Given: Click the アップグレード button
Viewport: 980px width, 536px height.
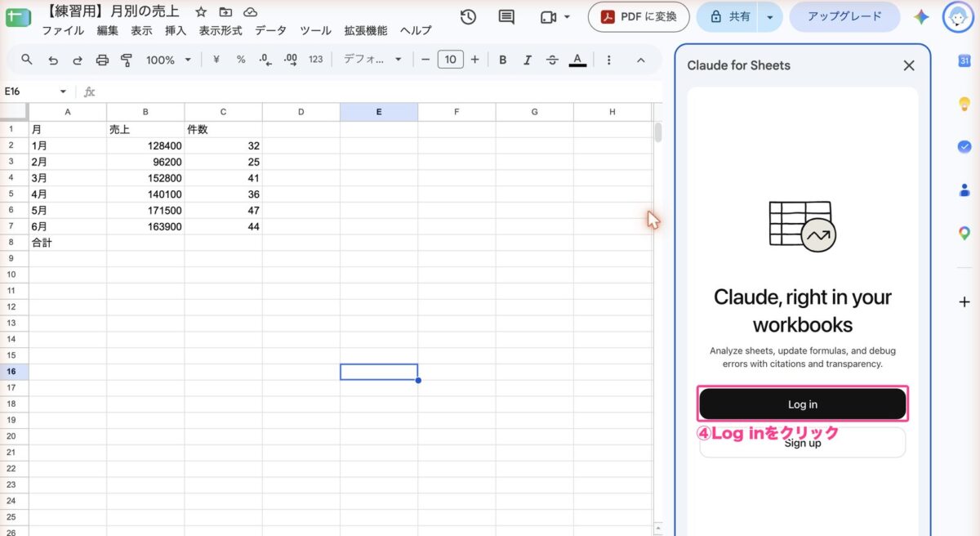Looking at the screenshot, I should click(844, 17).
